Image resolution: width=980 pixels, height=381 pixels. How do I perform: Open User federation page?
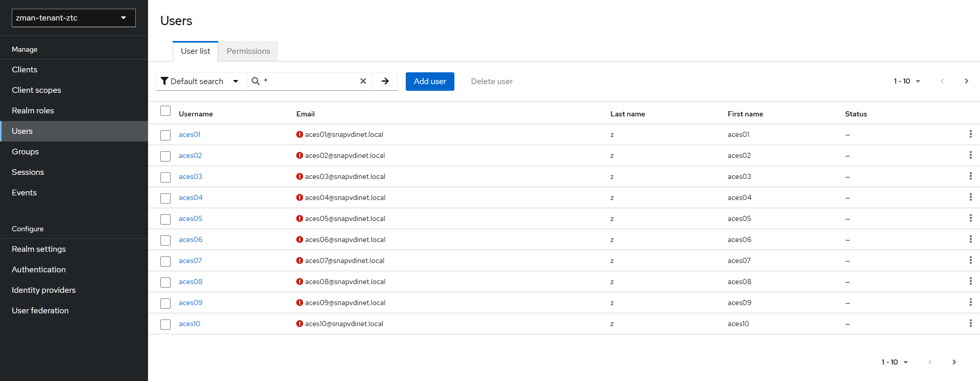(74, 311)
